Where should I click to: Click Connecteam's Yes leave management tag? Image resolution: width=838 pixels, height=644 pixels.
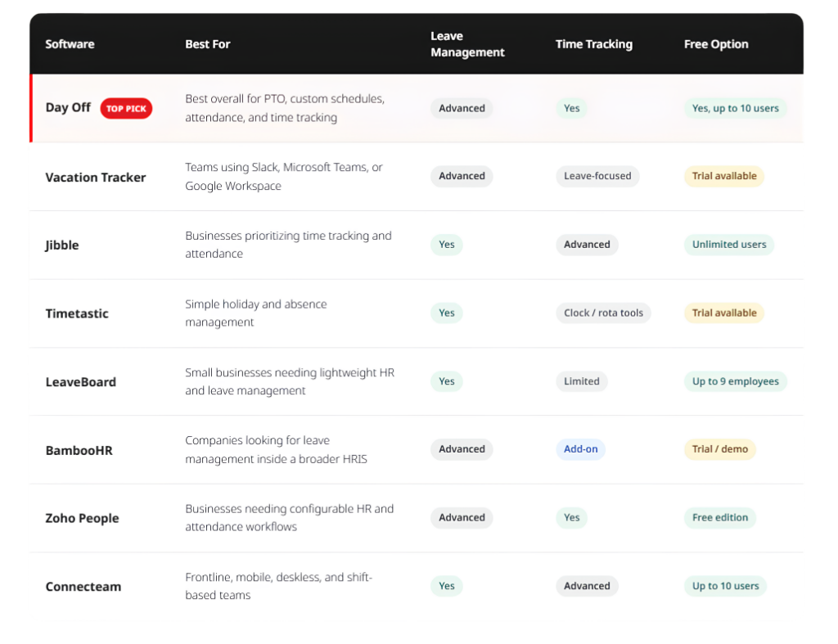[446, 586]
